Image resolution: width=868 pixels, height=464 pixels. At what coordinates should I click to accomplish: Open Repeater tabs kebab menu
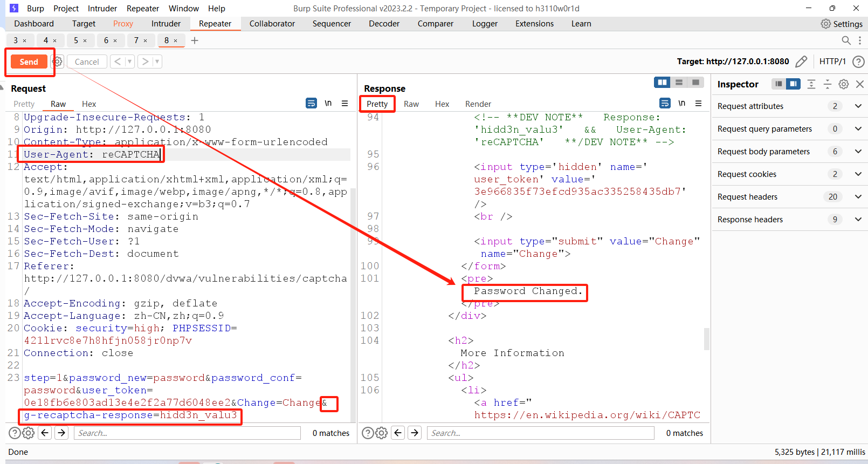860,40
